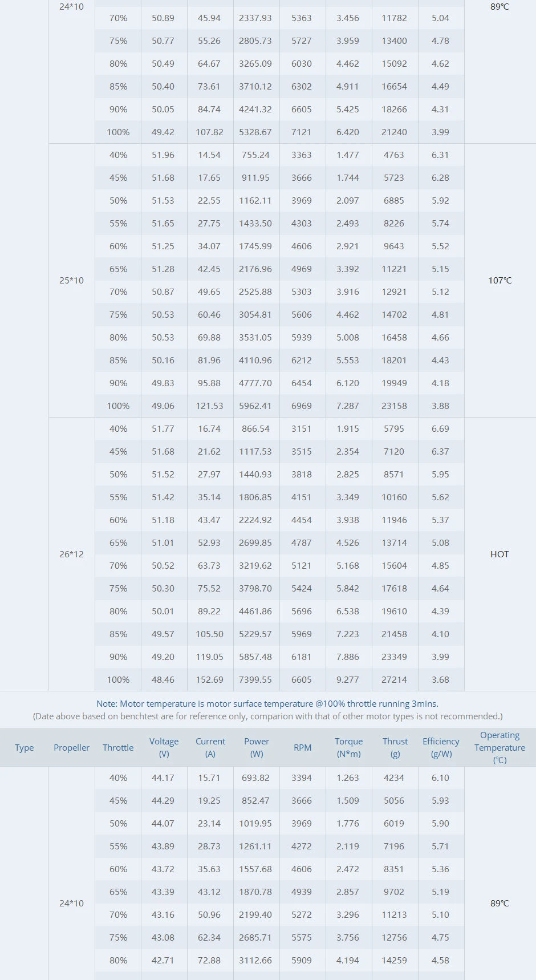Select the Efficiency (g/W) column header
This screenshot has width=536, height=980.
pyautogui.click(x=441, y=747)
